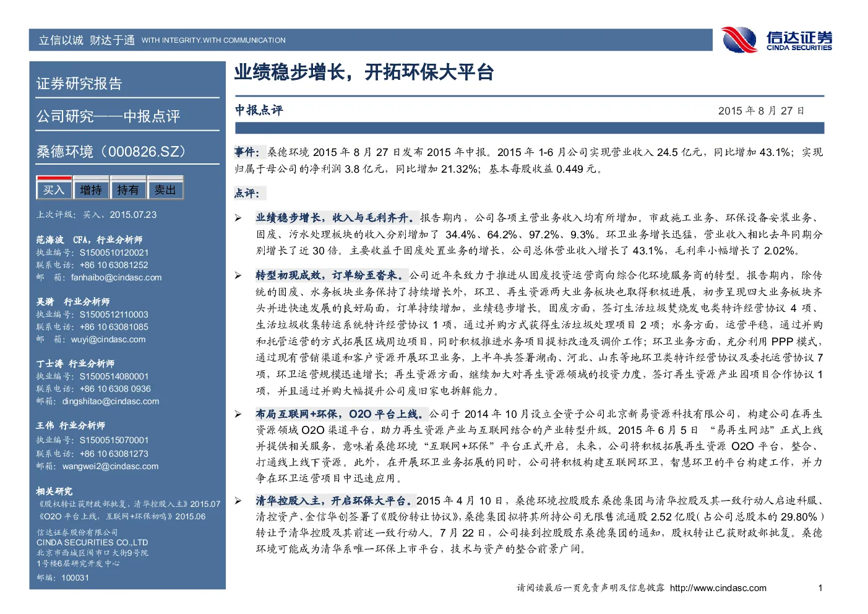Click the 点评: label
This screenshot has width=868, height=614.
coord(247,193)
